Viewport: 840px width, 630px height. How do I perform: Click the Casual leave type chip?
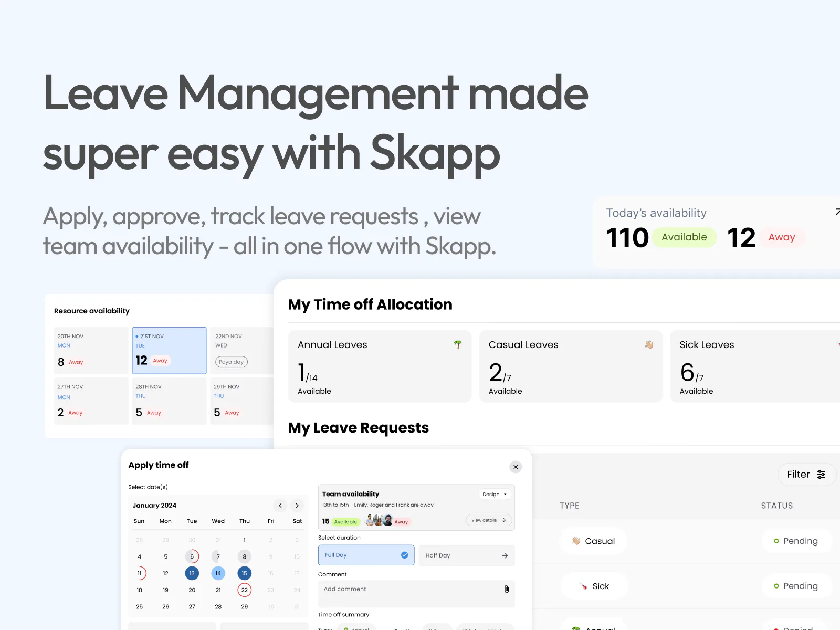point(593,541)
